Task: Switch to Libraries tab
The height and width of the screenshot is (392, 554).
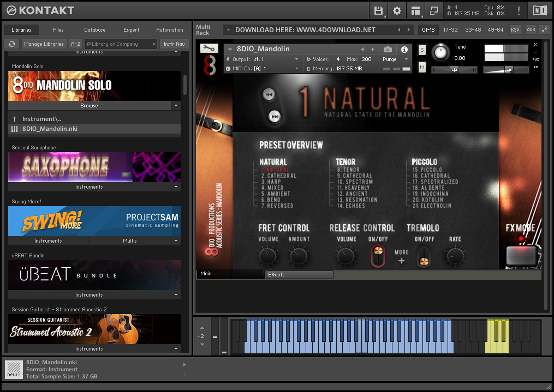Action: click(21, 29)
